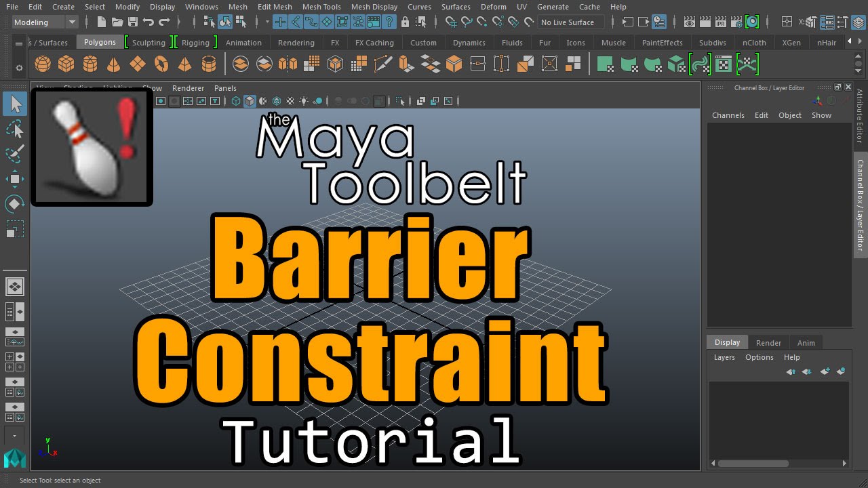
Task: Create a polygon Torus from the shelf
Action: click(x=161, y=64)
